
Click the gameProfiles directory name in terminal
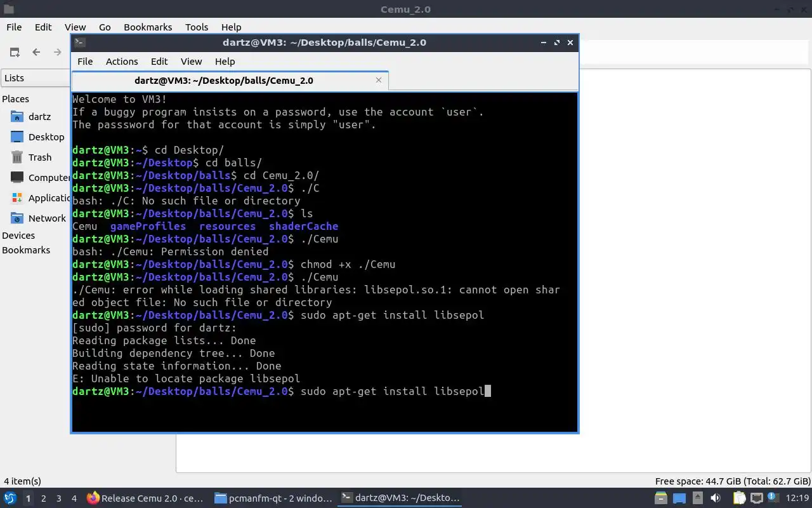148,226
